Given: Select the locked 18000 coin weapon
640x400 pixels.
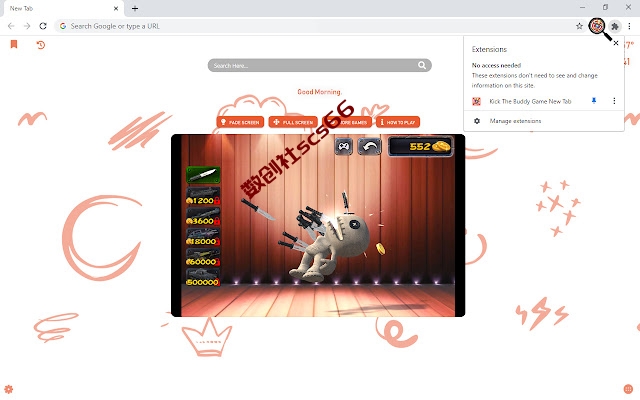Looking at the screenshot, I should click(x=203, y=237).
